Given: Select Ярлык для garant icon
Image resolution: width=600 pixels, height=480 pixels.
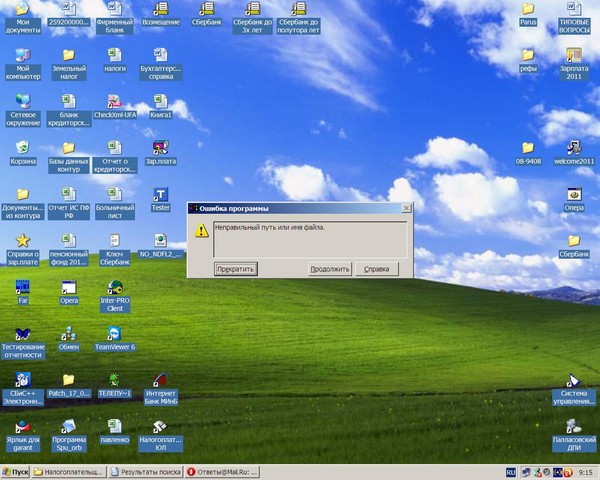Looking at the screenshot, I should click(23, 435).
